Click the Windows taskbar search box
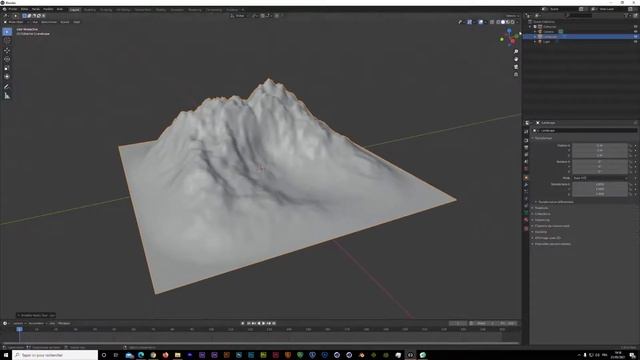This screenshot has width=640, height=360. tap(55, 355)
